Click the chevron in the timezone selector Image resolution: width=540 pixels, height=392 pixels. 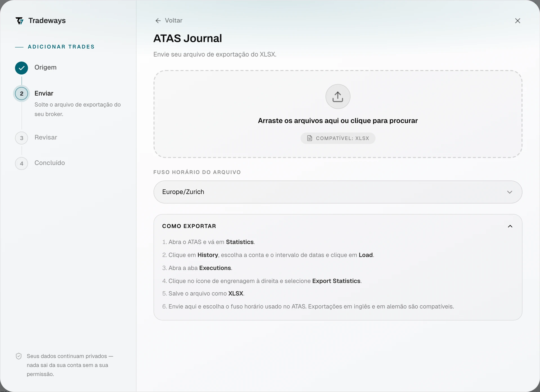point(510,192)
